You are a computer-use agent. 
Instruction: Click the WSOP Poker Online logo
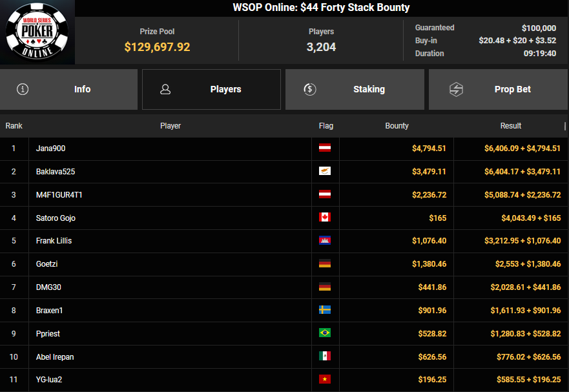(37, 32)
